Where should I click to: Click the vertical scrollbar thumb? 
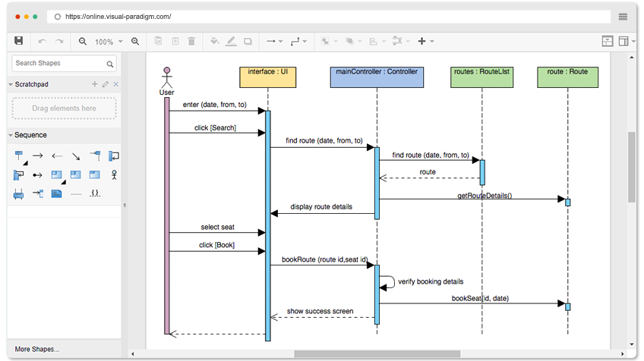(x=631, y=167)
